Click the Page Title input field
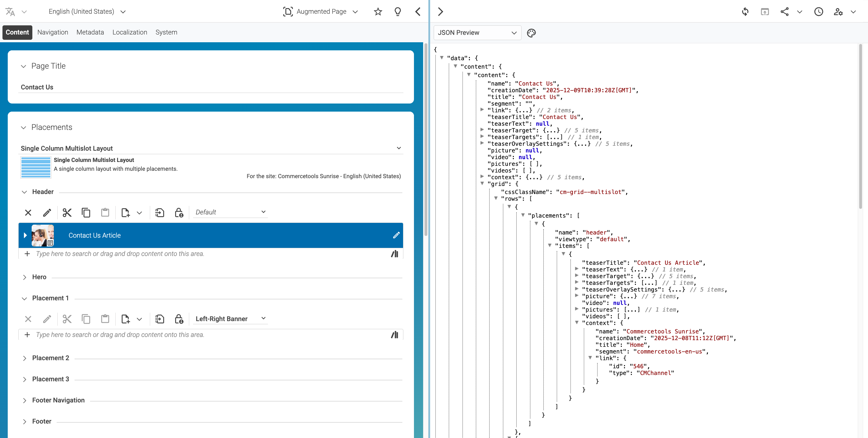The image size is (868, 438). [x=141, y=87]
